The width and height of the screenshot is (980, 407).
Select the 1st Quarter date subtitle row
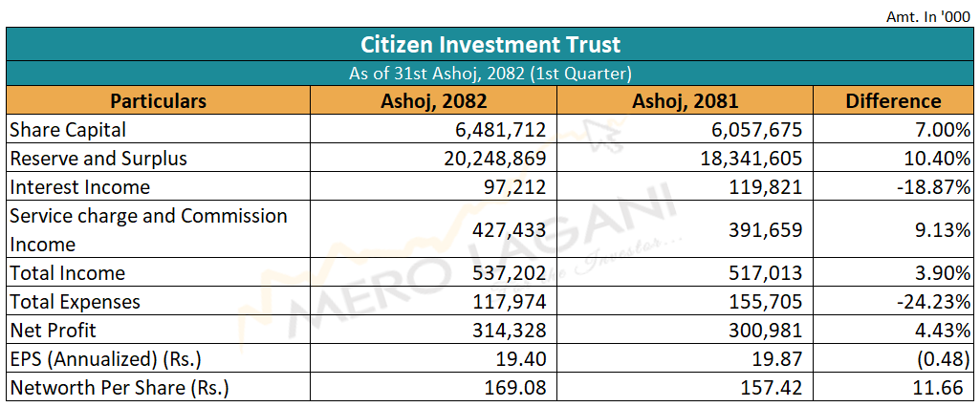pos(490,73)
